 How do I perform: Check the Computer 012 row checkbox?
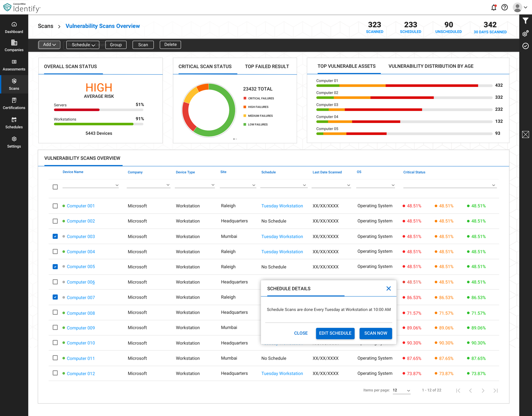coord(55,373)
